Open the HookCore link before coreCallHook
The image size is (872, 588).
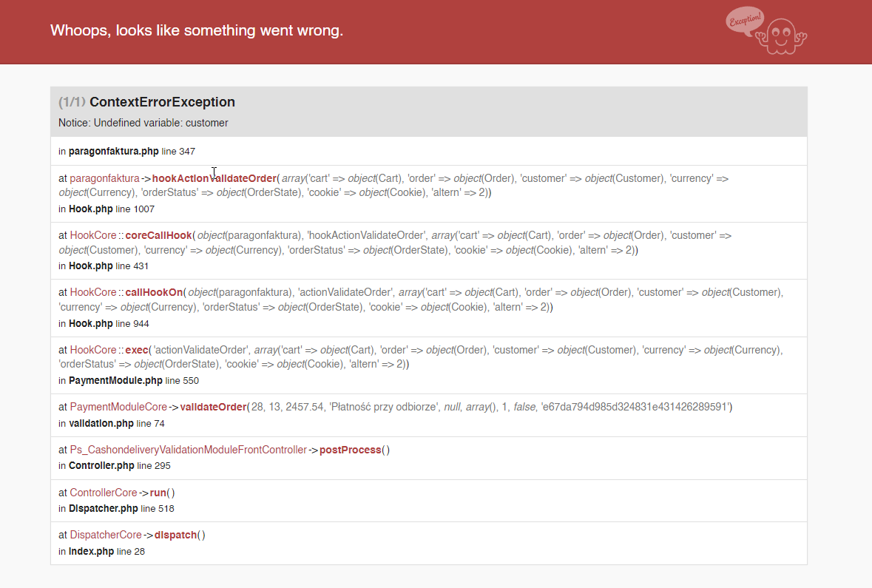pyautogui.click(x=93, y=235)
